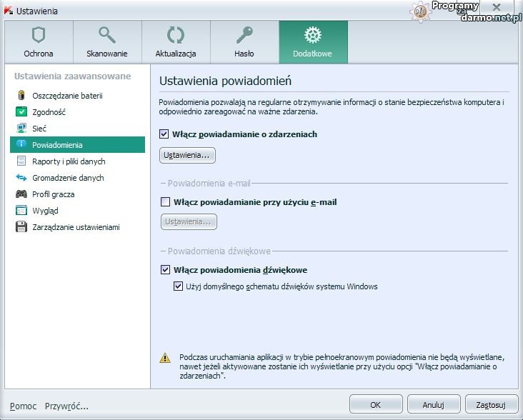Open the Aktualizacja tab

pos(176,42)
